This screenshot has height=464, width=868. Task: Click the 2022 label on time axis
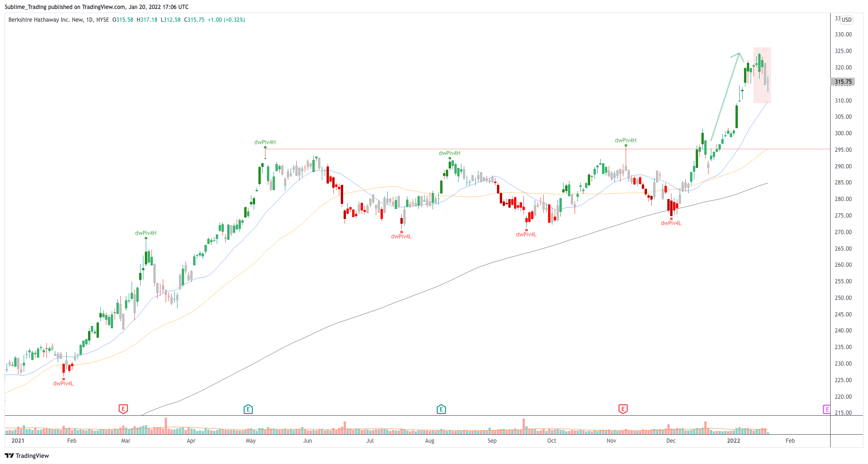(734, 441)
